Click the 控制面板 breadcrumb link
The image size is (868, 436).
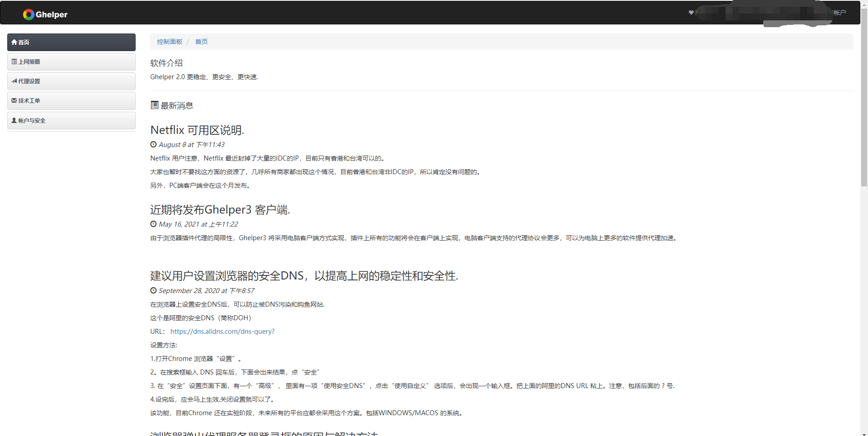click(x=170, y=42)
